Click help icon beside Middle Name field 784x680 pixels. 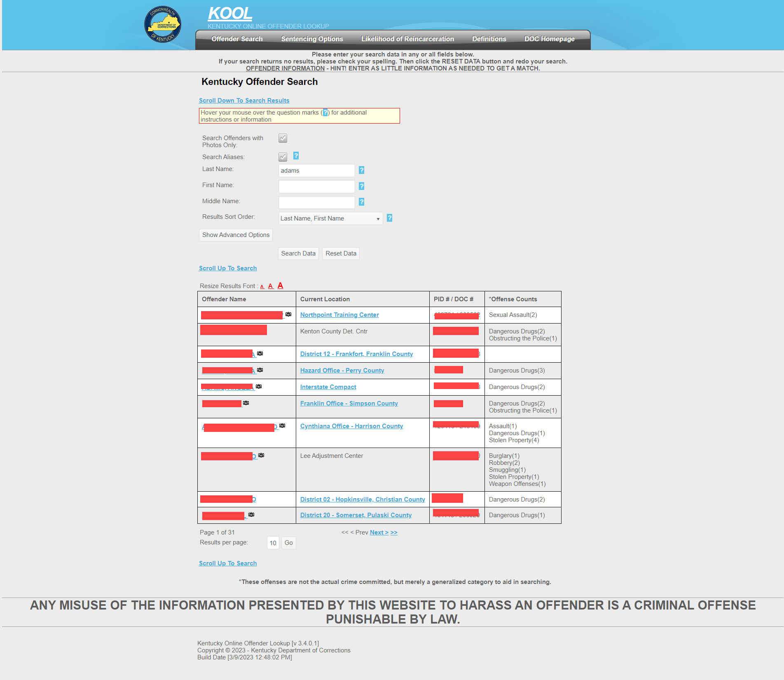(x=361, y=202)
